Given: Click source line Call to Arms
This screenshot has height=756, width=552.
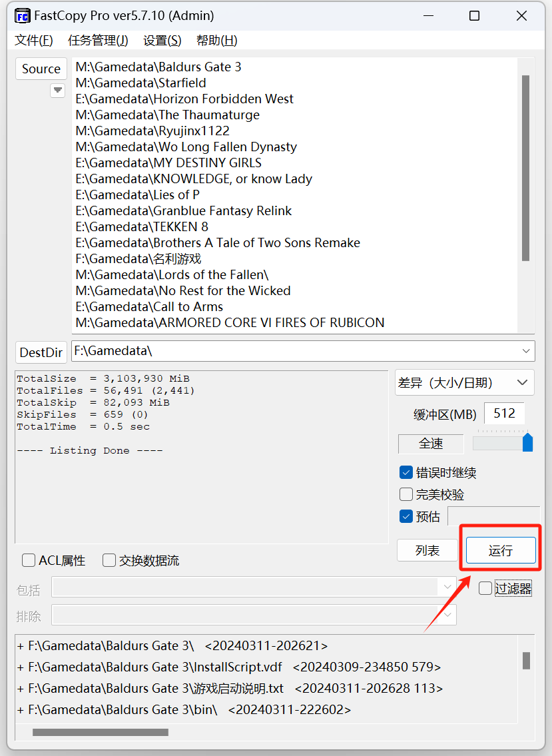Looking at the screenshot, I should pos(149,306).
